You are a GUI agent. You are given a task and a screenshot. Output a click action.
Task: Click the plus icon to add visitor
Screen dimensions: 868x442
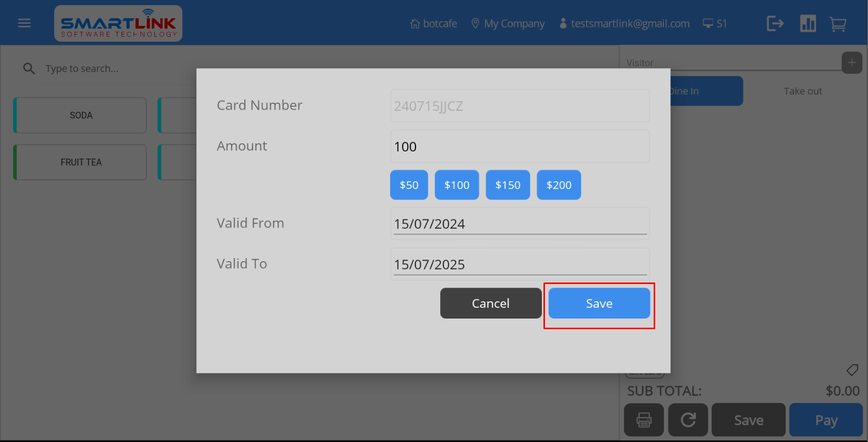pos(852,63)
